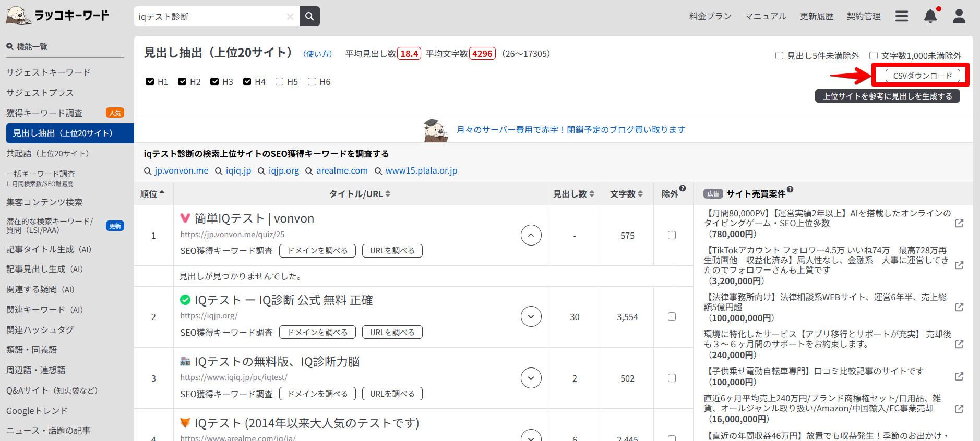Uncheck the H1 checkbox
980x441 pixels.
click(x=150, y=82)
